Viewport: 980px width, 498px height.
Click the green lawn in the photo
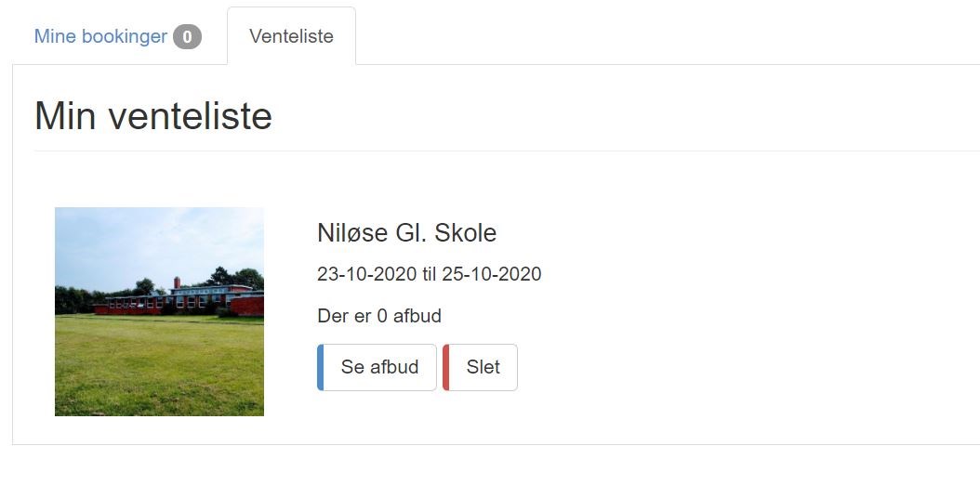point(159,365)
